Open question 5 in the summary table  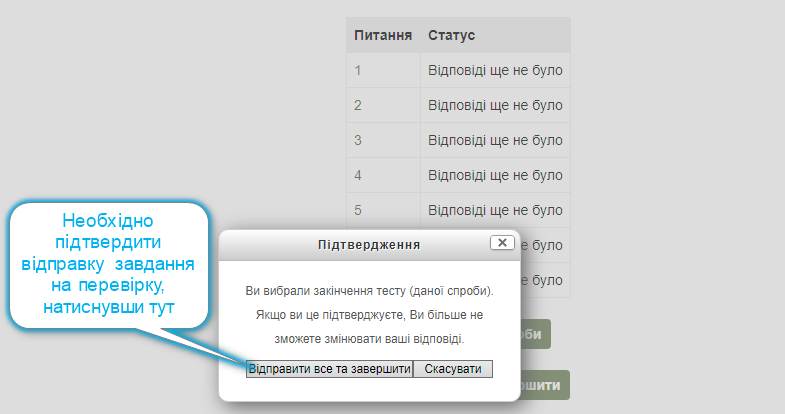click(x=357, y=210)
